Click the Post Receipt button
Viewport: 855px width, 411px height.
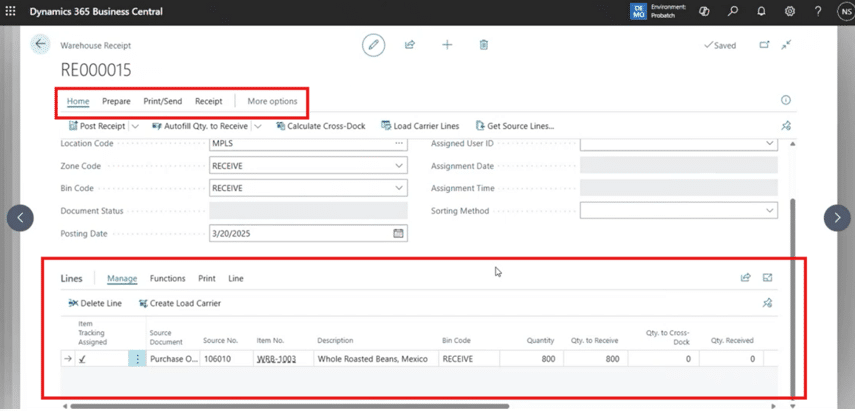point(97,126)
